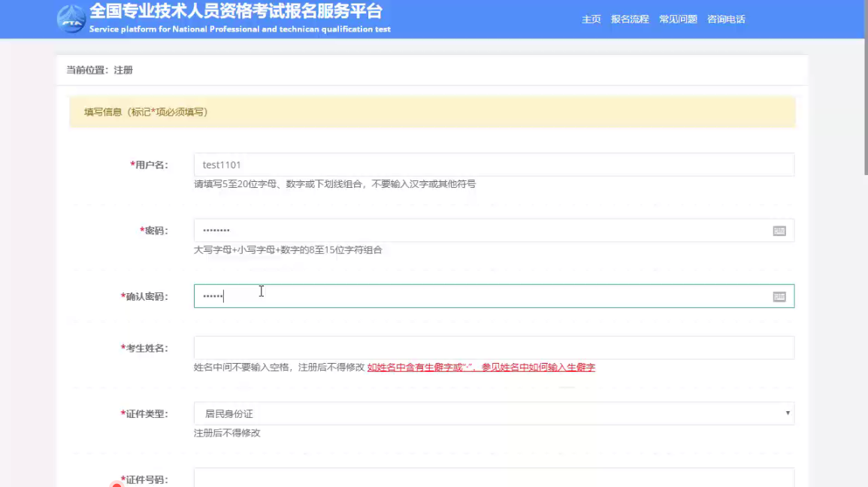
Task: Click the site title 全国专业技术人员资格考试报名服务平台
Action: (236, 11)
